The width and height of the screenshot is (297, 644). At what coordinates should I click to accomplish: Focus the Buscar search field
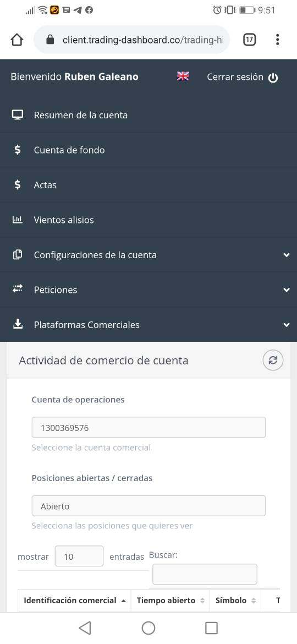coord(205,574)
